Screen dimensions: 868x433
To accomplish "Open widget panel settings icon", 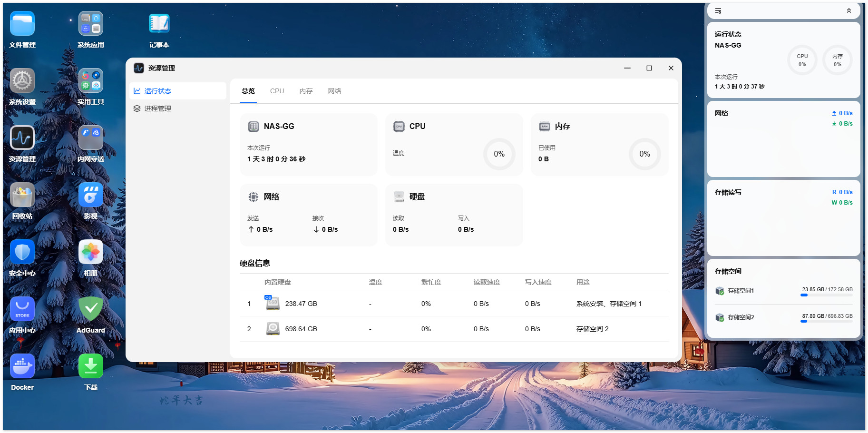I will click(718, 11).
